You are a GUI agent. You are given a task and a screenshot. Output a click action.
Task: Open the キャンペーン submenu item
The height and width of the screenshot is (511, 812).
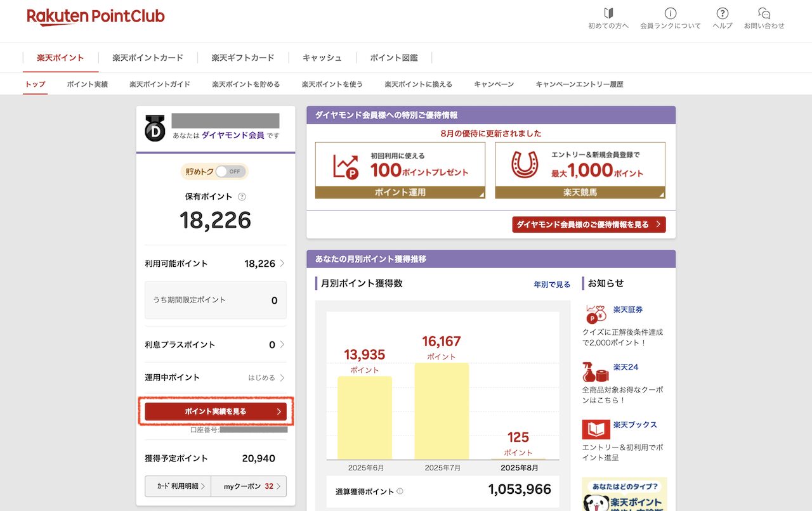coord(494,84)
